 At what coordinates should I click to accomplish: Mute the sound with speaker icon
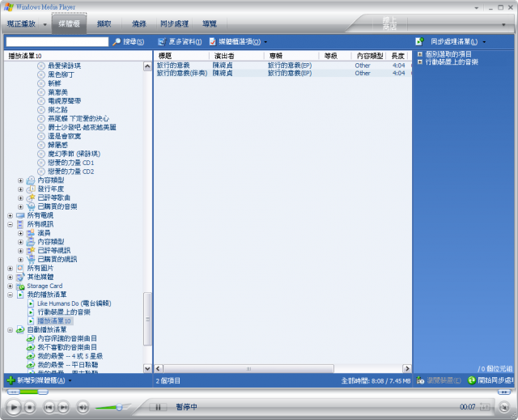click(83, 407)
